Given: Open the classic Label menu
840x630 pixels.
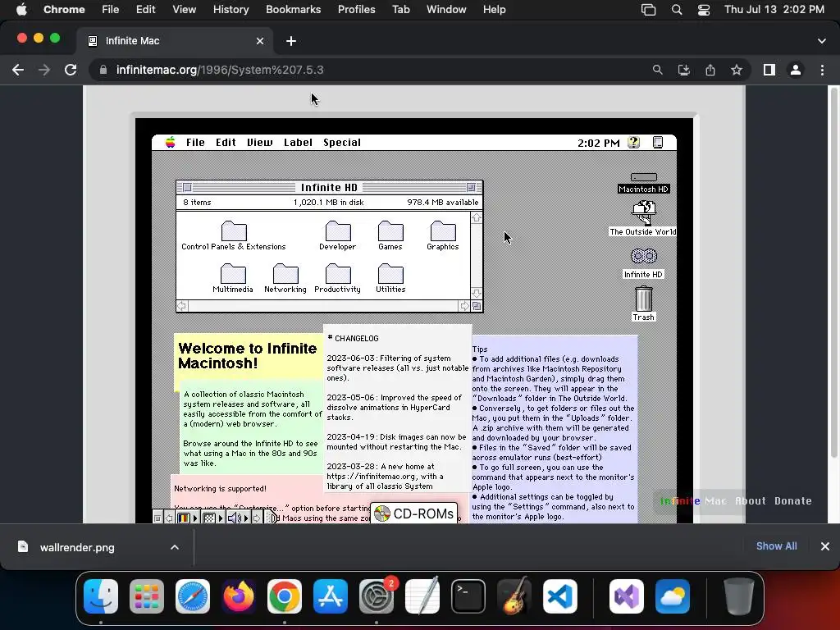Looking at the screenshot, I should (x=298, y=143).
